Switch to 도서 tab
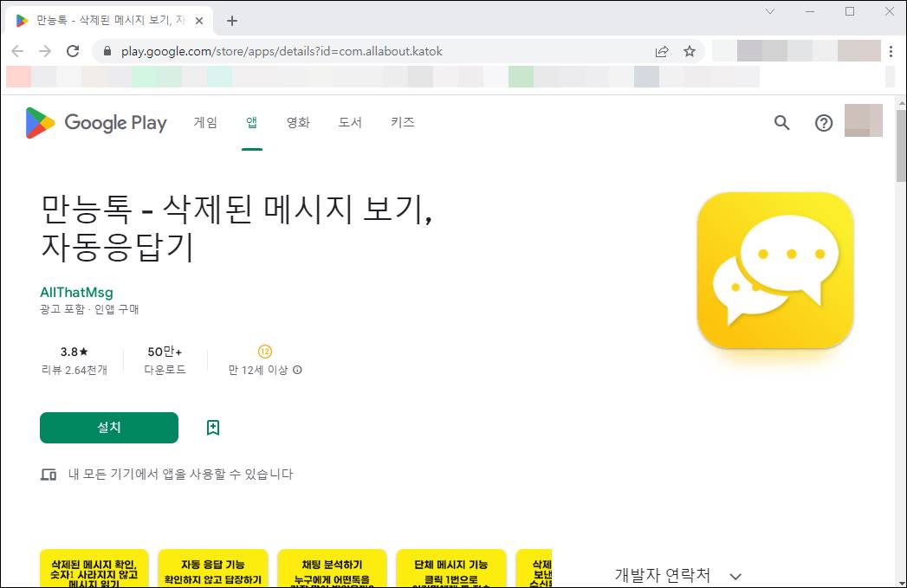The width and height of the screenshot is (907, 588). [x=350, y=123]
